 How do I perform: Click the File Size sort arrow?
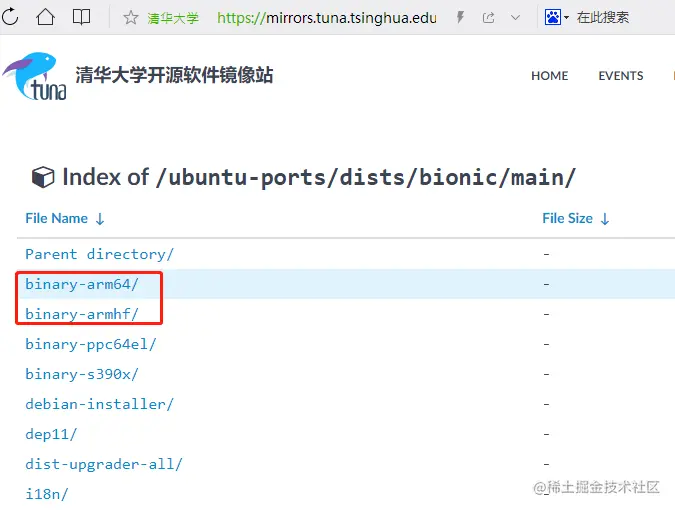tap(605, 219)
